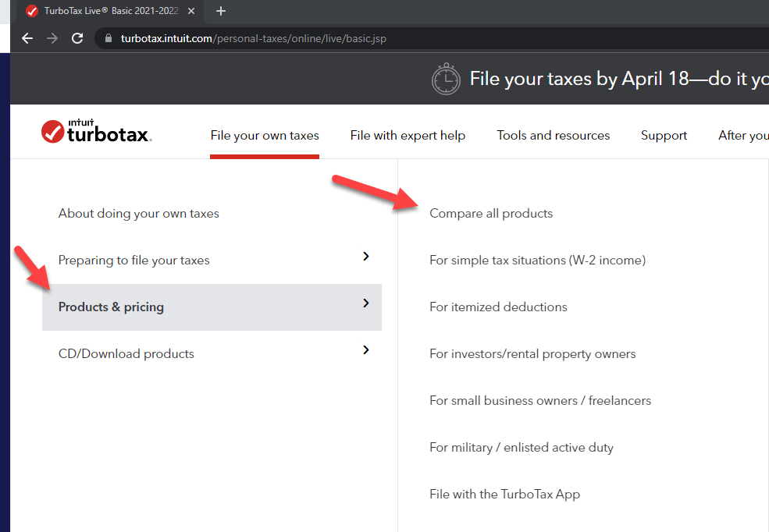Open File with the TurboTax App link
This screenshot has height=532, width=769.
click(x=504, y=495)
